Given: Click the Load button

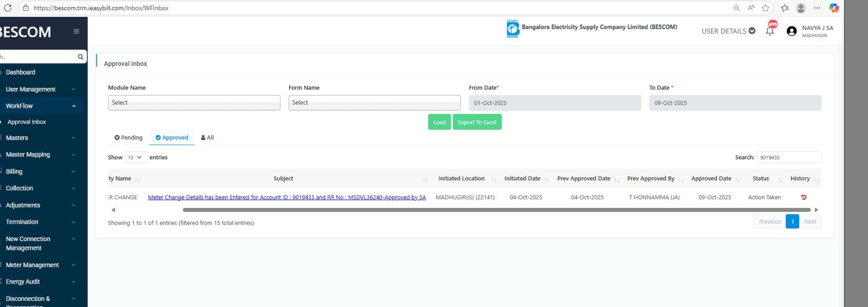Looking at the screenshot, I should coord(440,122).
